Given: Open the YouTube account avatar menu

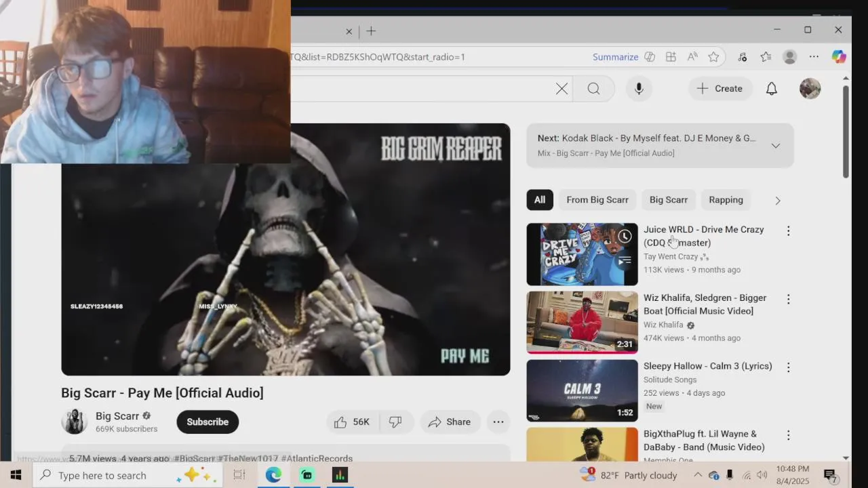Looking at the screenshot, I should [x=810, y=89].
